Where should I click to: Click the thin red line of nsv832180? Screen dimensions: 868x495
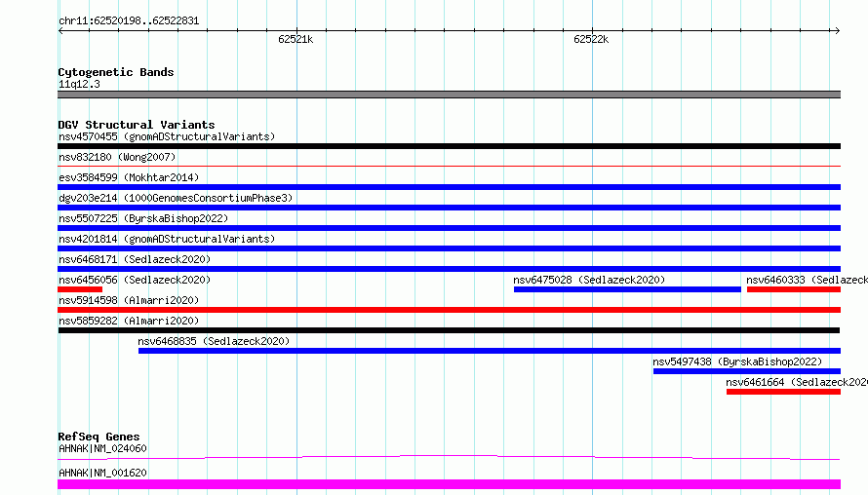(449, 166)
